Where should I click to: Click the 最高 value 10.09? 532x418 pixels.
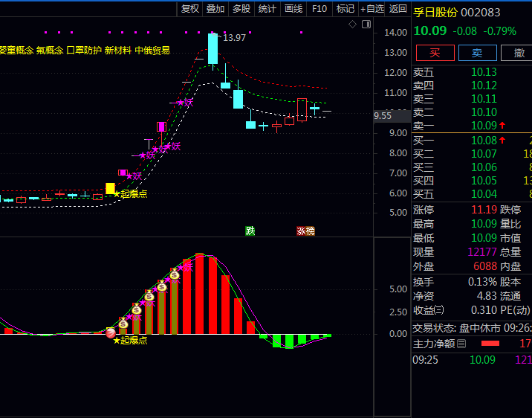click(x=484, y=224)
